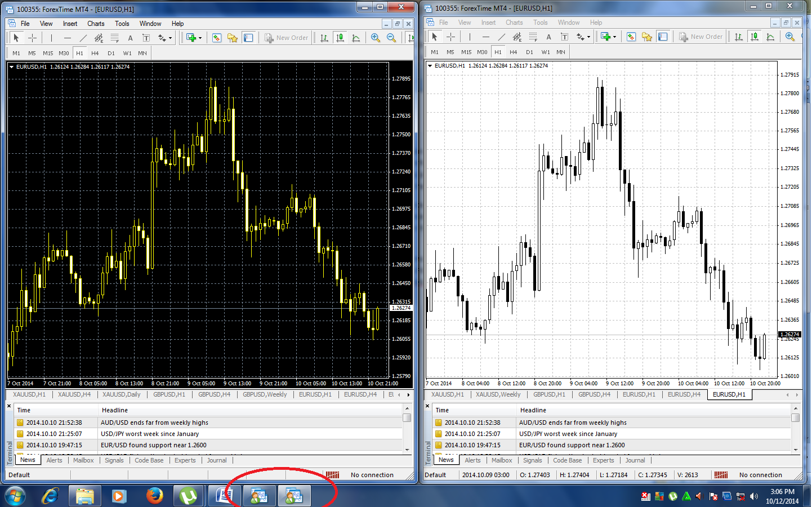Select the Crosshair tool in the toolbar
Viewport: 812px width, 507px height.
[x=32, y=38]
